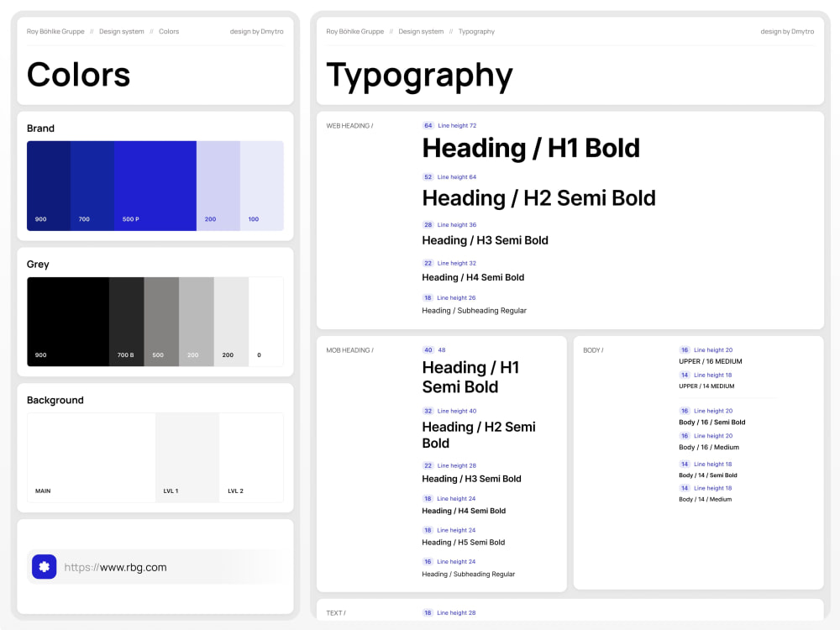Pick the Brand 900 navy swatch
The width and height of the screenshot is (840, 630).
click(49, 186)
